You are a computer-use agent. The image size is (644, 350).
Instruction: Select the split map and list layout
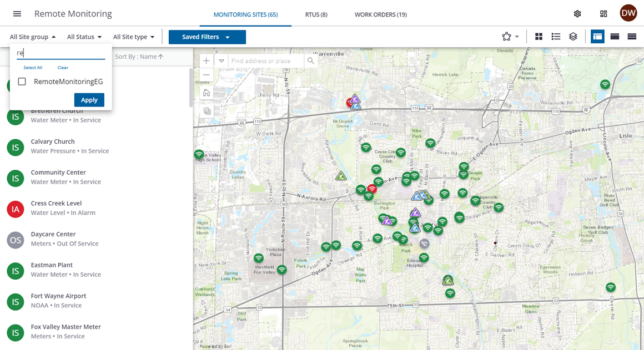(x=597, y=37)
